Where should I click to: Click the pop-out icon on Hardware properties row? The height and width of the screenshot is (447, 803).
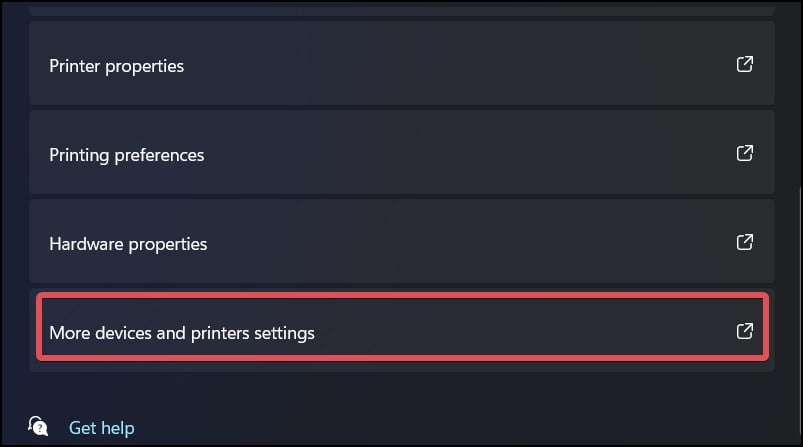pyautogui.click(x=745, y=242)
